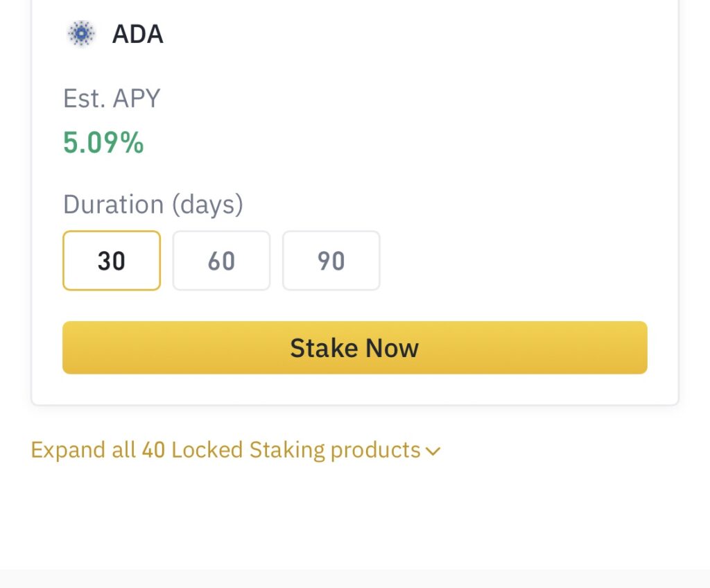Click the empty space right of the 90 option
This screenshot has height=588, width=710.
pos(514,261)
